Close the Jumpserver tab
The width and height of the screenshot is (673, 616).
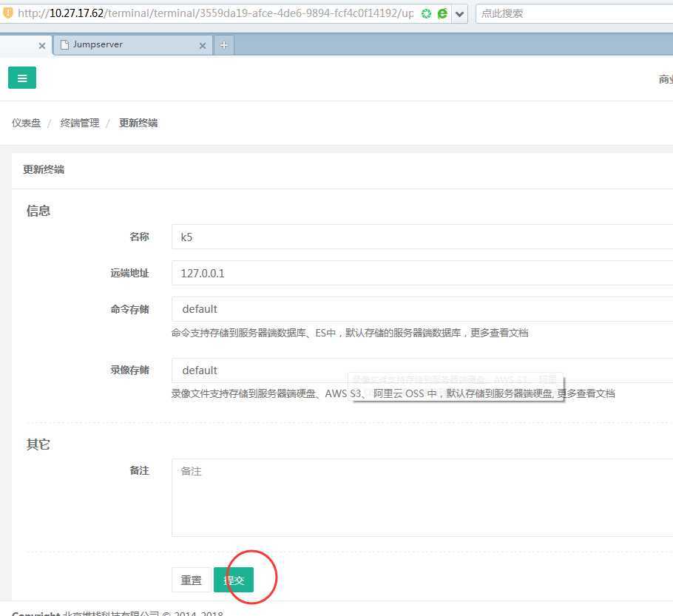(x=203, y=46)
